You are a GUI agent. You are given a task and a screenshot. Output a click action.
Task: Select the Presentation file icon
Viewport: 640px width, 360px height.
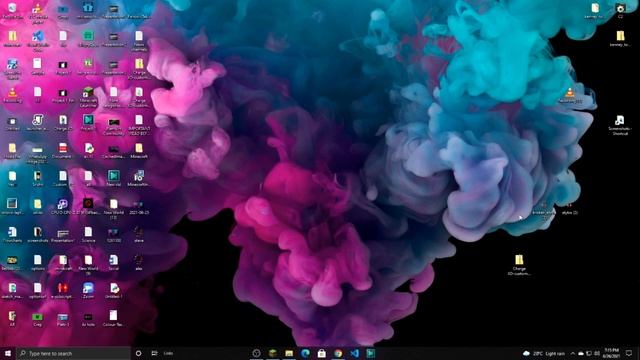pyautogui.click(x=63, y=236)
